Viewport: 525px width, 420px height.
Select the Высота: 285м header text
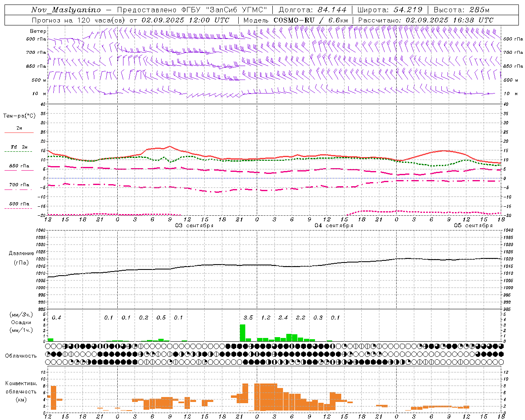click(x=461, y=10)
